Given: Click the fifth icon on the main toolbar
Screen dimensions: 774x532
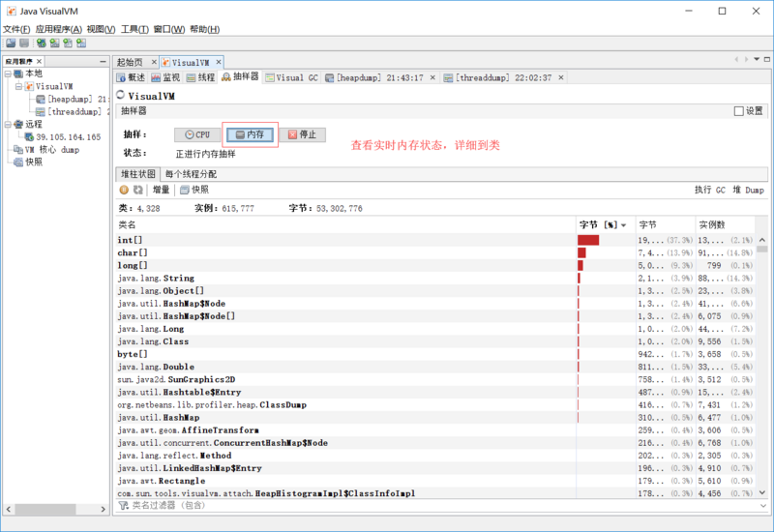Looking at the screenshot, I should (x=68, y=43).
